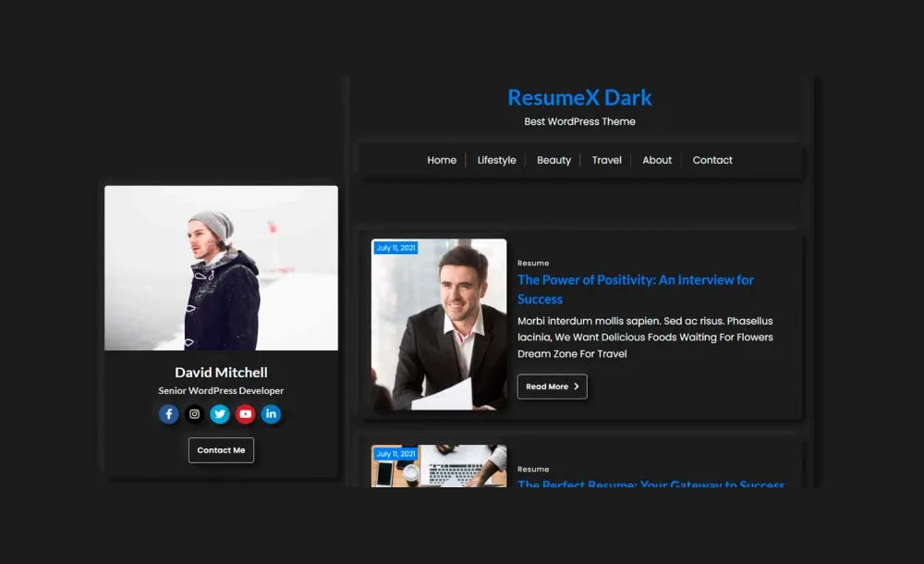Screen dimensions: 924x564
Task: Click Read More on the Positivity post
Action: click(x=553, y=386)
